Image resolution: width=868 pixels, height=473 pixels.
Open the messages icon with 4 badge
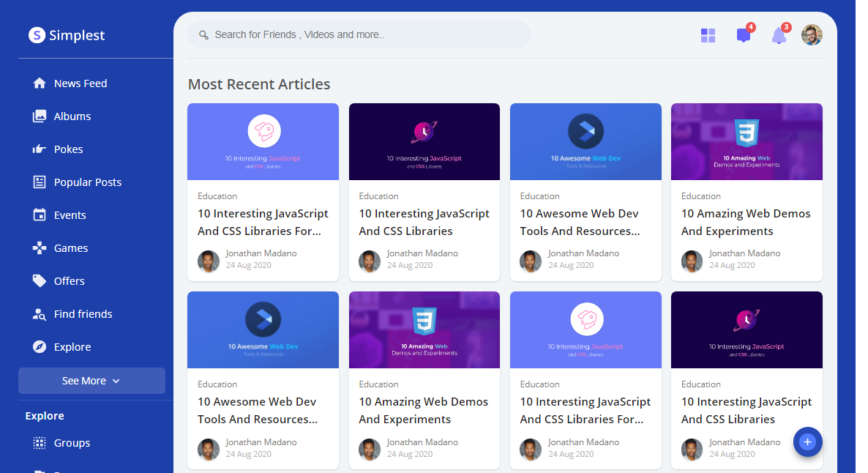[744, 35]
